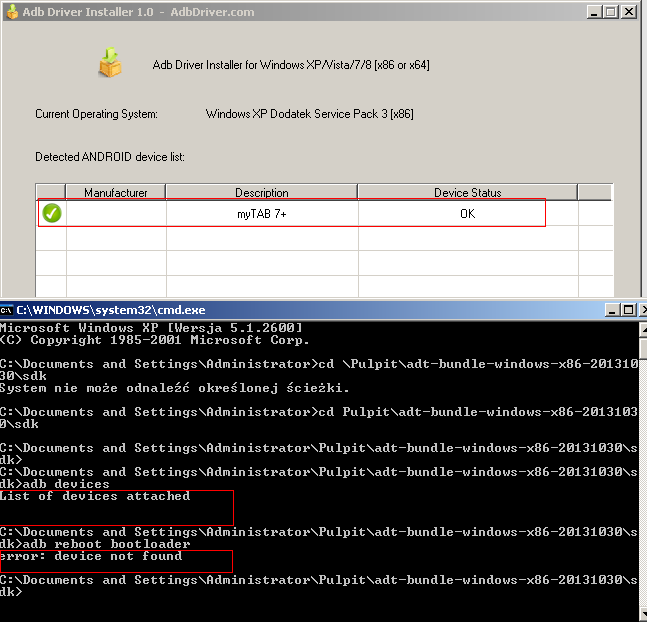
Task: Click the Android installer box icon
Action: pos(110,65)
